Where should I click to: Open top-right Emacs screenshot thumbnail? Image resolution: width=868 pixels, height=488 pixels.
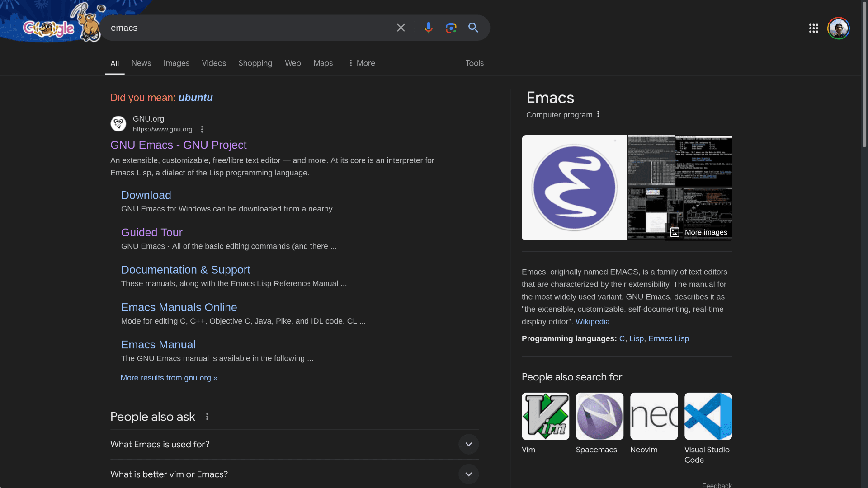(x=703, y=161)
